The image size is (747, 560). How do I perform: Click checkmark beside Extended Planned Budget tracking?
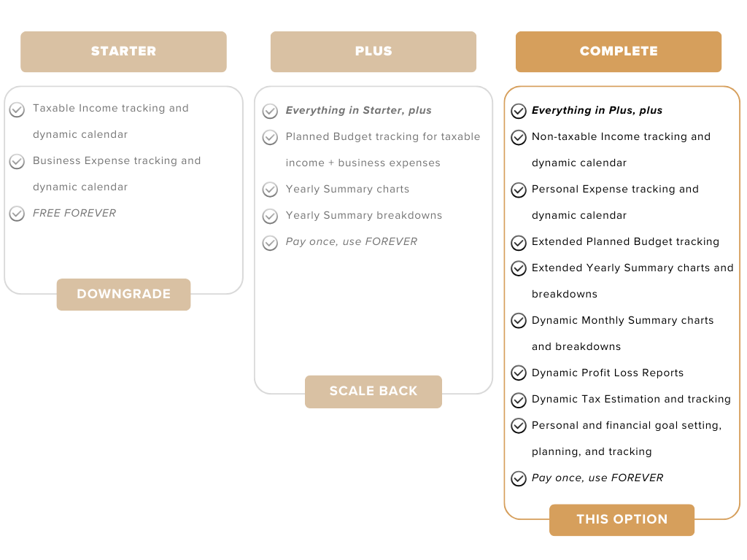519,242
